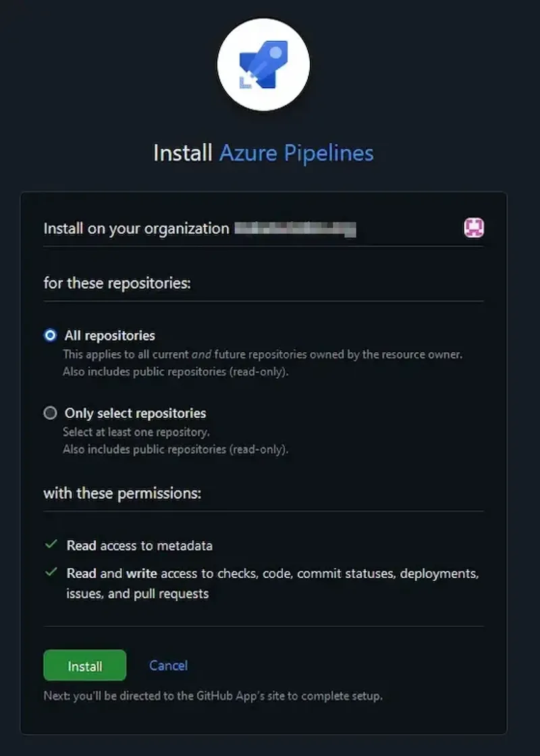Cancel the Azure Pipelines installation
This screenshot has width=540, height=756.
pyautogui.click(x=168, y=666)
